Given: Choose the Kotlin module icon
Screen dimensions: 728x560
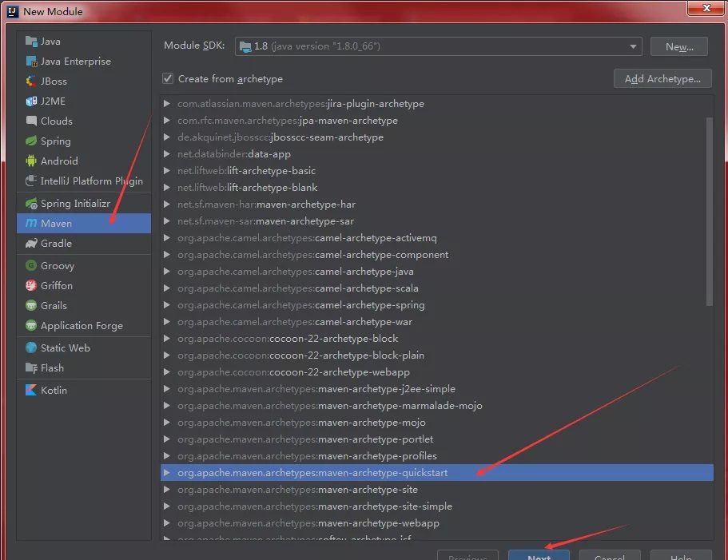Looking at the screenshot, I should pyautogui.click(x=31, y=390).
